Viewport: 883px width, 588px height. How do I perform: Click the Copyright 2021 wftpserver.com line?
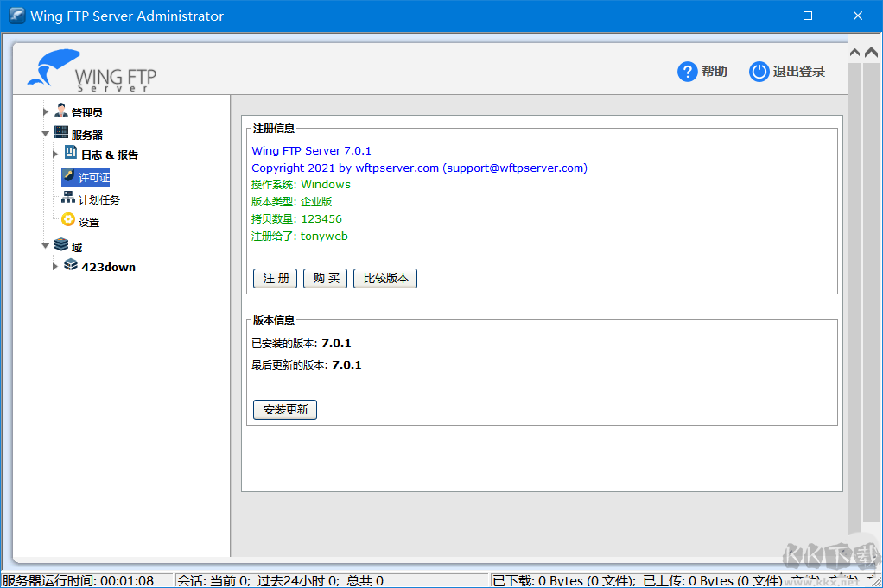point(419,168)
